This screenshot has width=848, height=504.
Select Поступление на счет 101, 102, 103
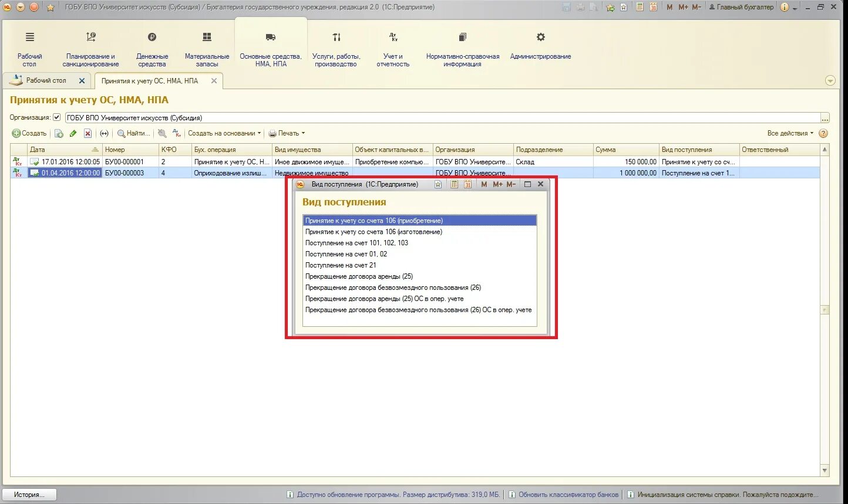pos(419,243)
